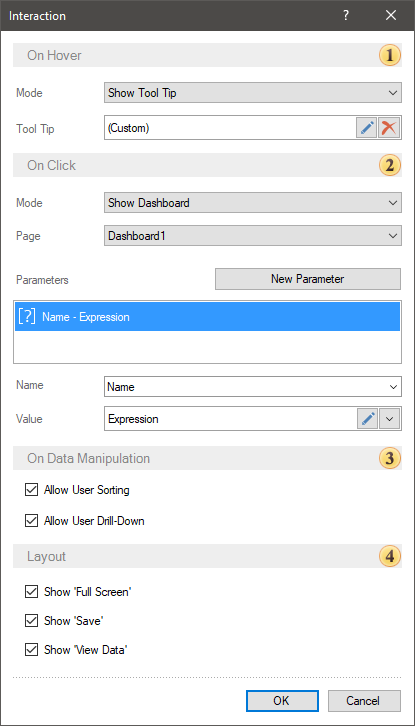Click the New Parameter button
The height and width of the screenshot is (726, 415).
(x=308, y=279)
